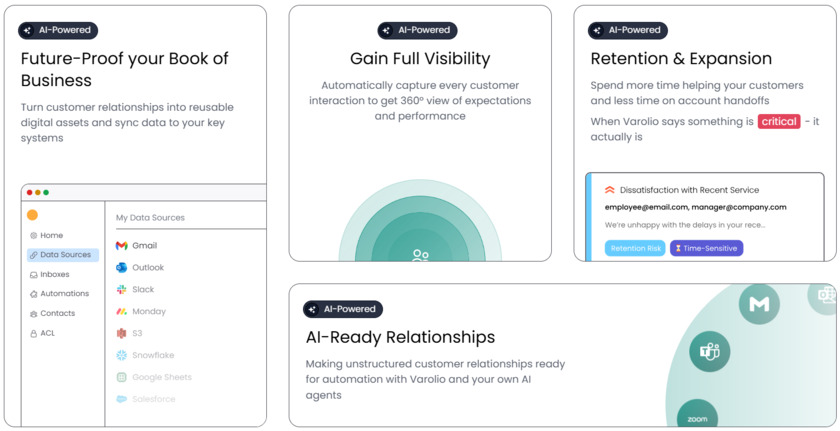840x431 pixels.
Task: Click the red critical badge
Action: coord(778,121)
